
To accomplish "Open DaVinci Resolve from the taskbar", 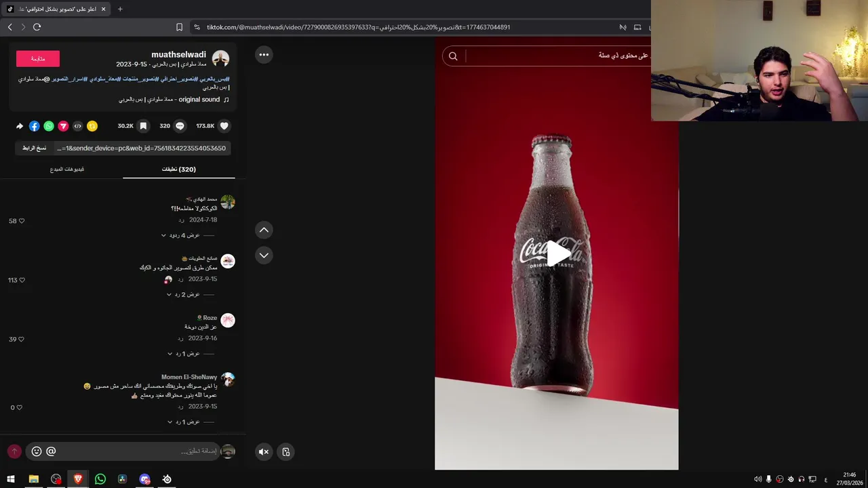I will tap(122, 479).
